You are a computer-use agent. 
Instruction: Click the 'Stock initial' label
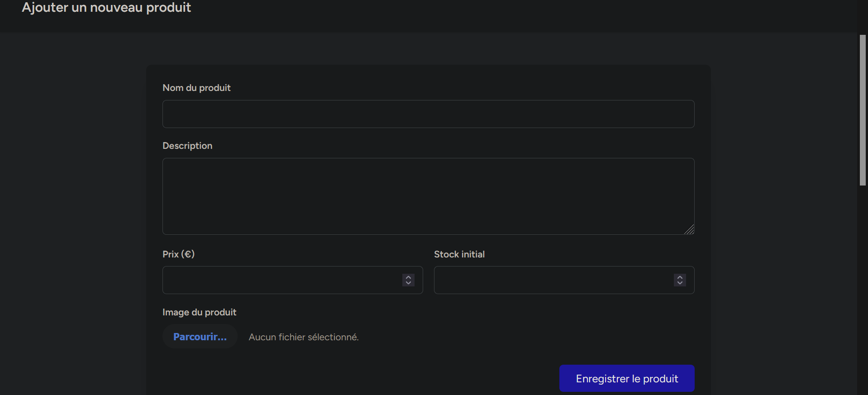[459, 254]
